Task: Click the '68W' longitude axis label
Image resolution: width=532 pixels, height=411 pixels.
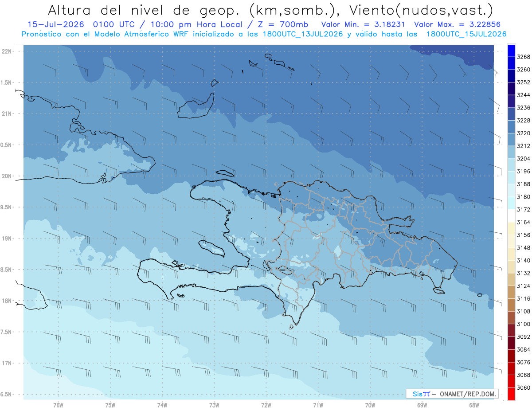Action: 474,405
